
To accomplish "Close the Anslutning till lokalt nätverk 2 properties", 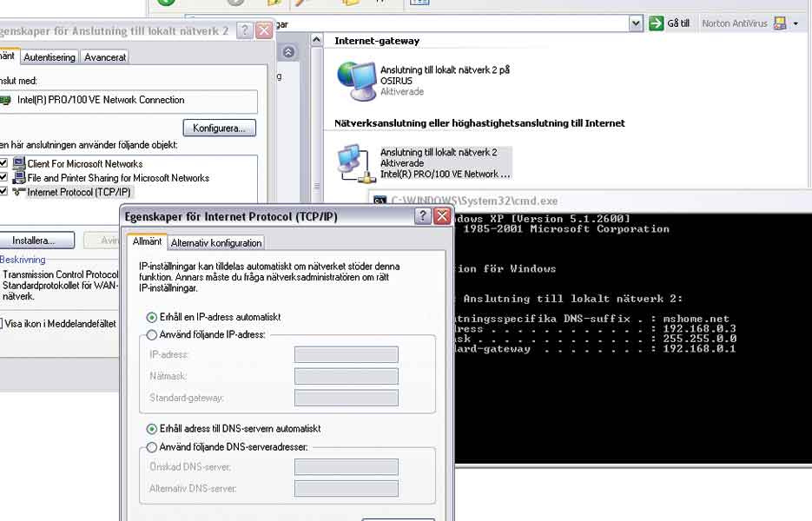I will coord(264,30).
